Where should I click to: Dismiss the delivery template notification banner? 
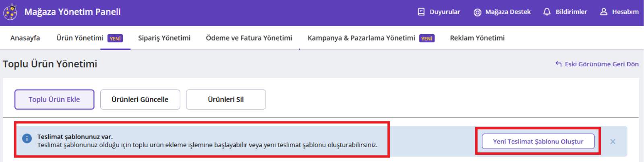click(x=613, y=141)
